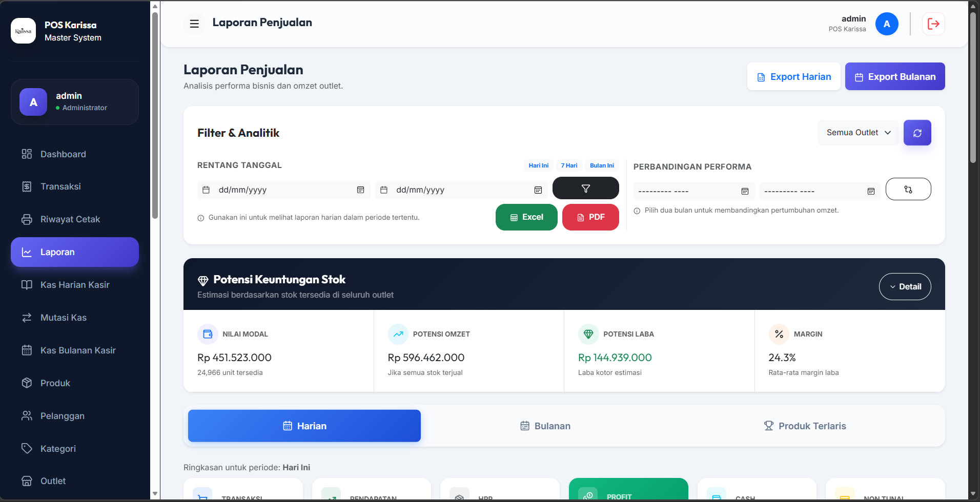
Task: Click info icon beside Gunakan ini hint
Action: tap(201, 218)
